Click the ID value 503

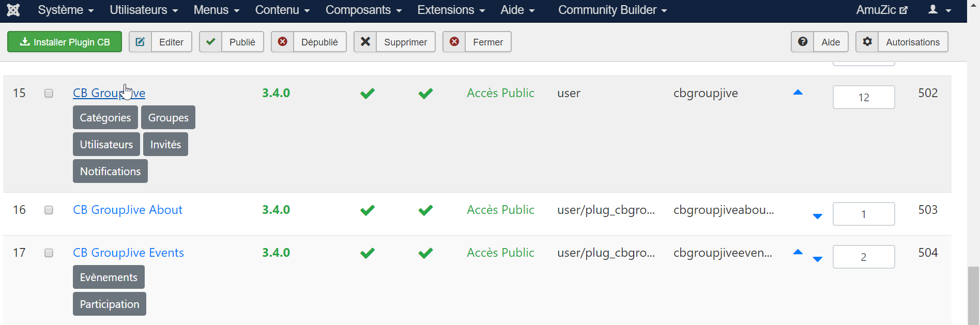928,210
